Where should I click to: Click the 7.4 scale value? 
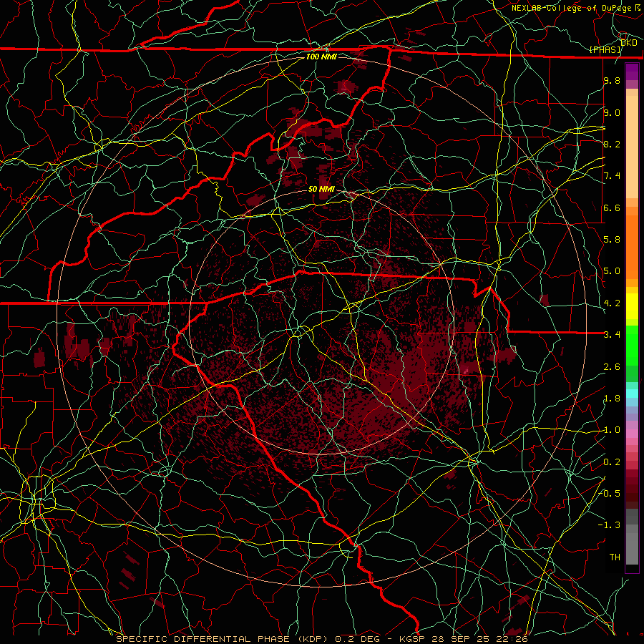click(612, 176)
